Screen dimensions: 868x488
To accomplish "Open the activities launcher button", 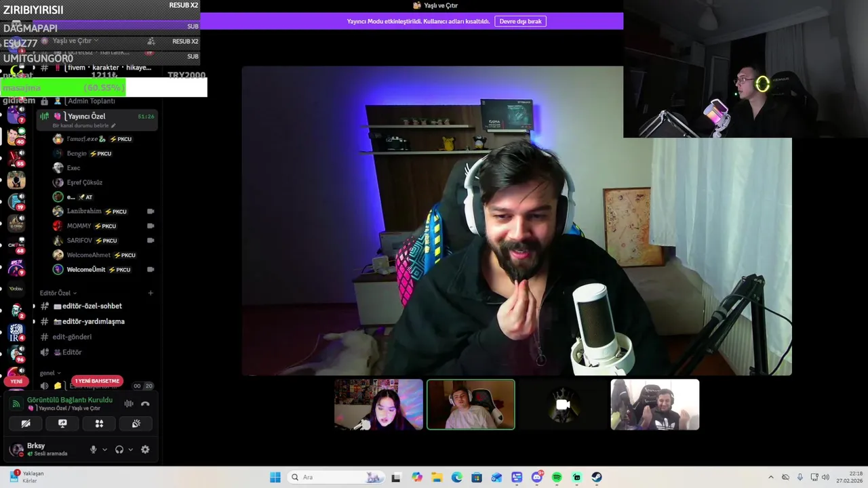I will pyautogui.click(x=99, y=424).
